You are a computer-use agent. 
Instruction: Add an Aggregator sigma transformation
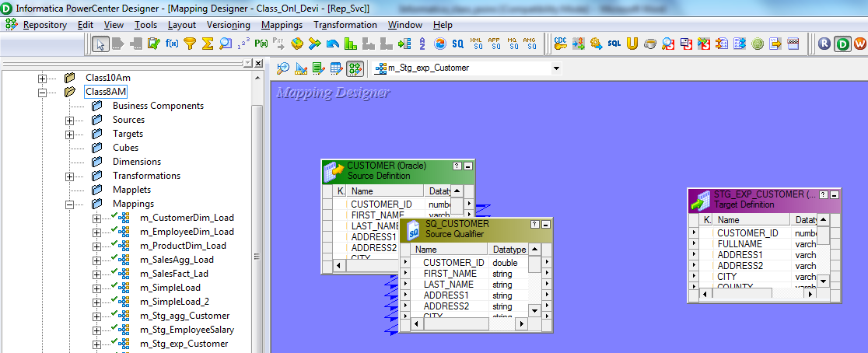(x=208, y=44)
